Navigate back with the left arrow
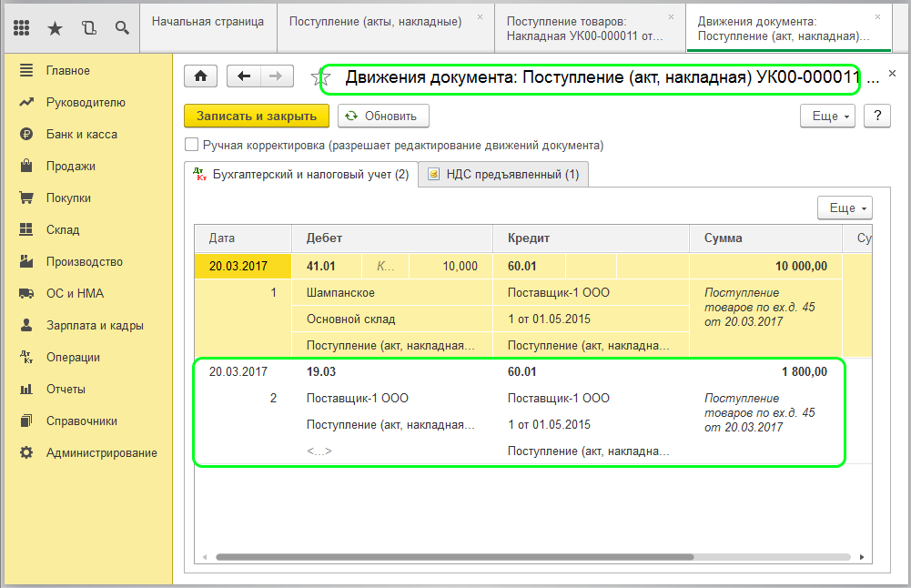 [x=243, y=77]
